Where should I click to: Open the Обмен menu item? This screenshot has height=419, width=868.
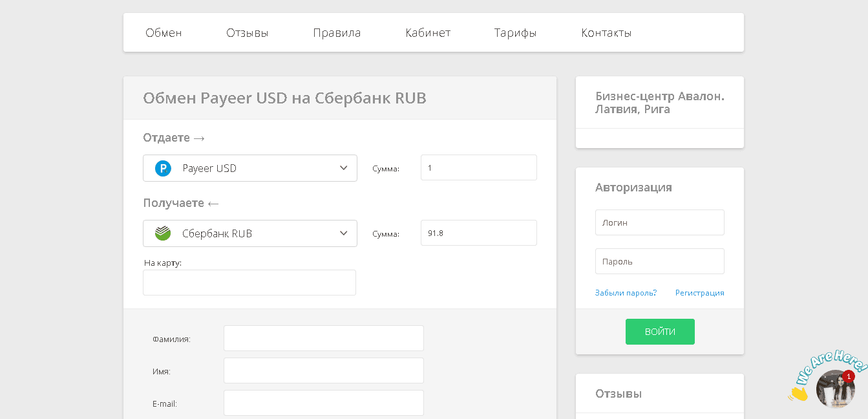pyautogui.click(x=164, y=32)
